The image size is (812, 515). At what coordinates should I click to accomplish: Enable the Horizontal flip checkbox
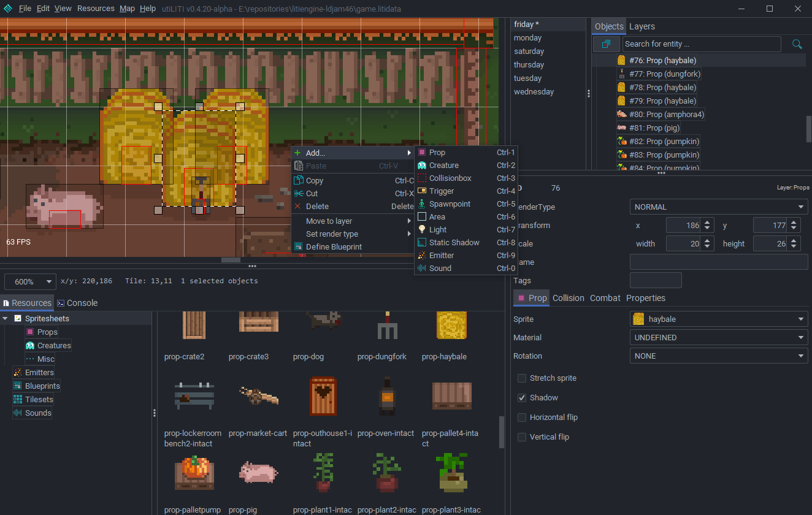[x=522, y=418]
